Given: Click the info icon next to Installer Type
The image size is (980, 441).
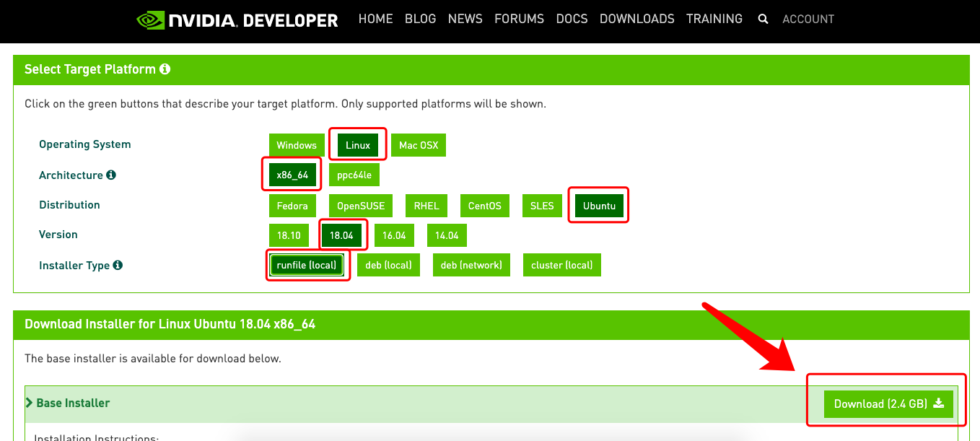Looking at the screenshot, I should tap(118, 265).
